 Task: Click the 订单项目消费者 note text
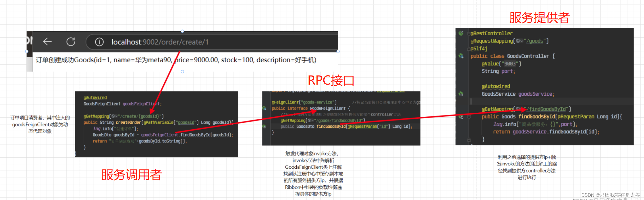(x=40, y=124)
